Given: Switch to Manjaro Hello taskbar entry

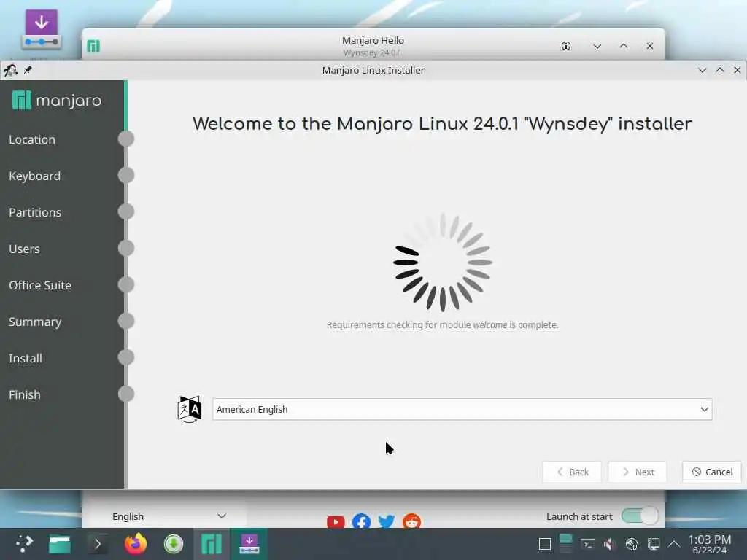Looking at the screenshot, I should [x=212, y=544].
